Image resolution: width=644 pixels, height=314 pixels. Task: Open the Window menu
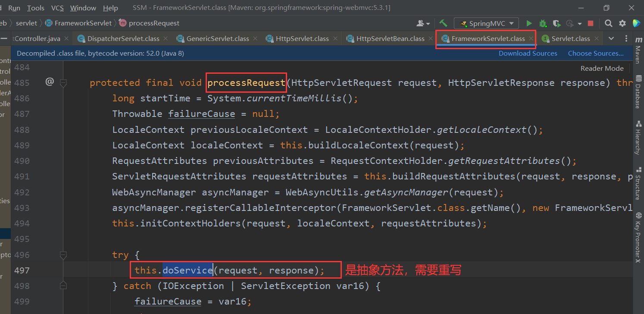coord(83,8)
